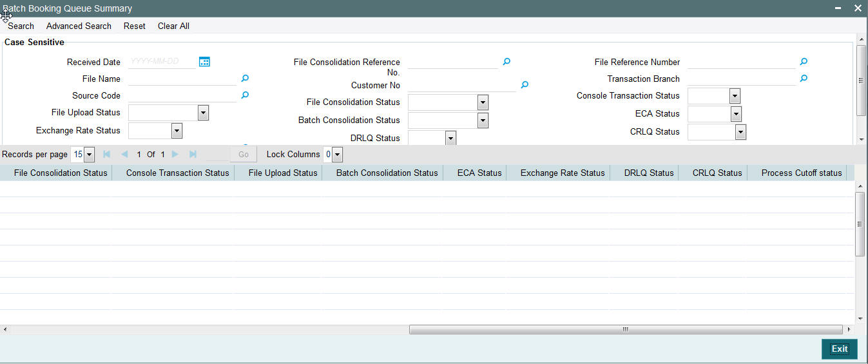Focus the File Name input field
The height and width of the screenshot is (364, 868).
pyautogui.click(x=182, y=79)
